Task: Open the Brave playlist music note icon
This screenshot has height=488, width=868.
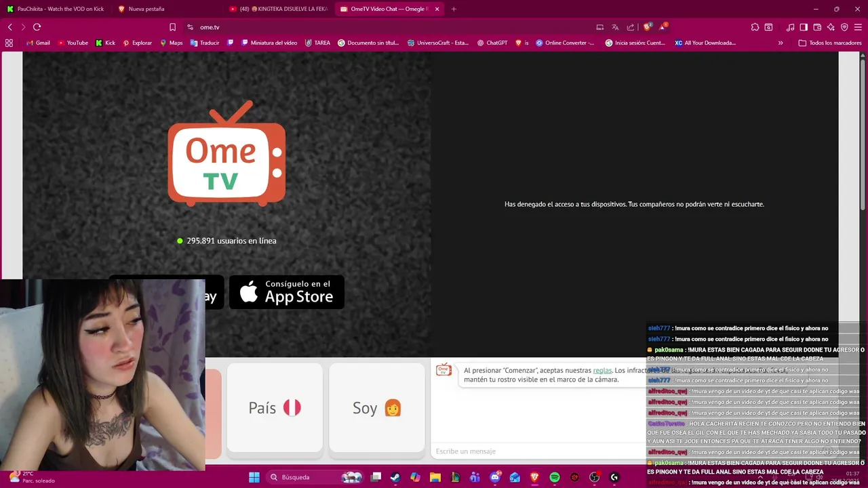Action: pos(790,27)
